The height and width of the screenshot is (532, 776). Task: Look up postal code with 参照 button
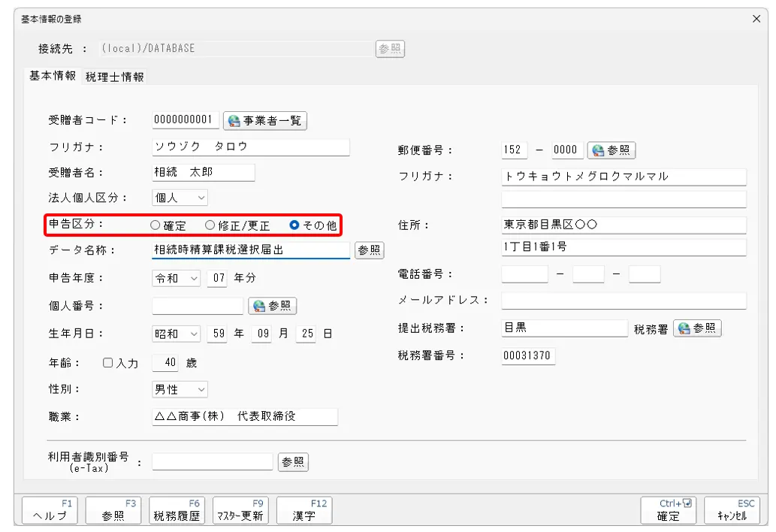point(611,150)
